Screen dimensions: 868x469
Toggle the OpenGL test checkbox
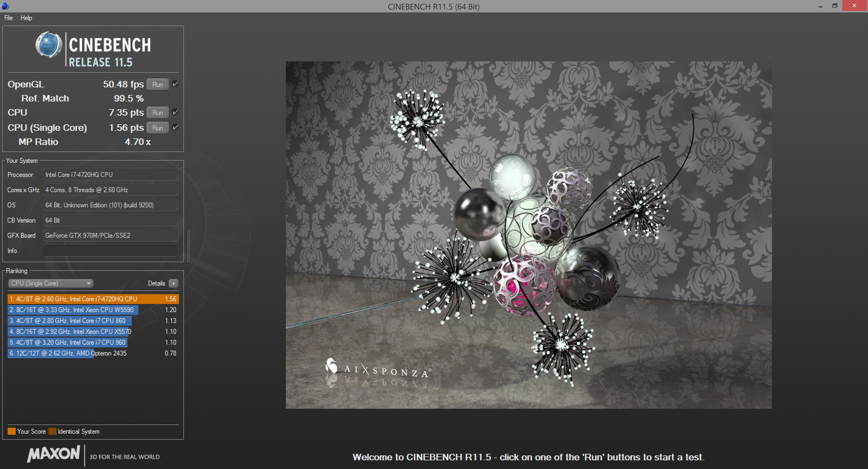[x=175, y=84]
